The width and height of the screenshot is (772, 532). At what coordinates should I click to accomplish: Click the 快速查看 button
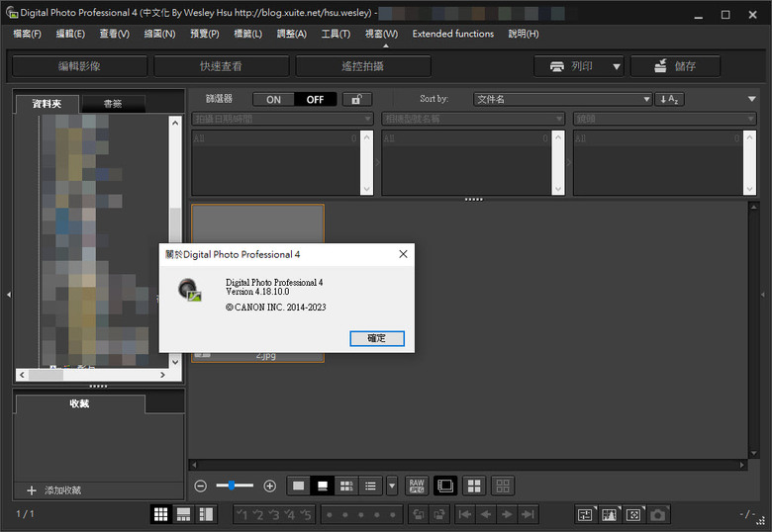point(221,66)
